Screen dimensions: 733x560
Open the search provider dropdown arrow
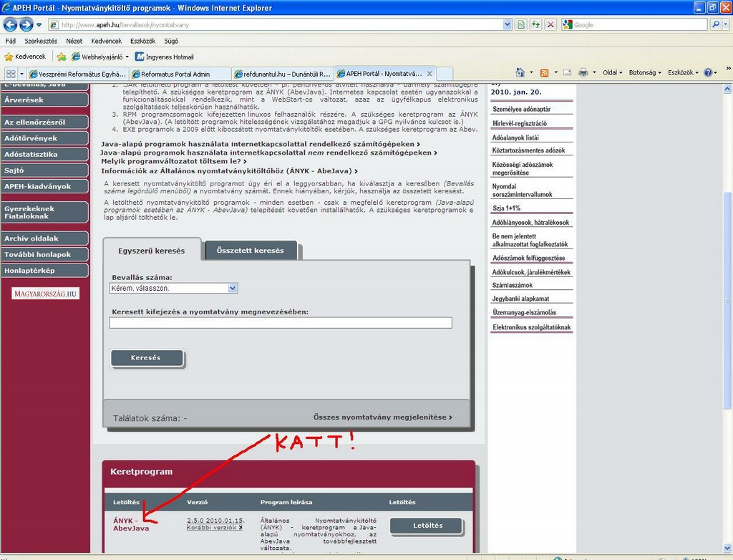tap(727, 25)
